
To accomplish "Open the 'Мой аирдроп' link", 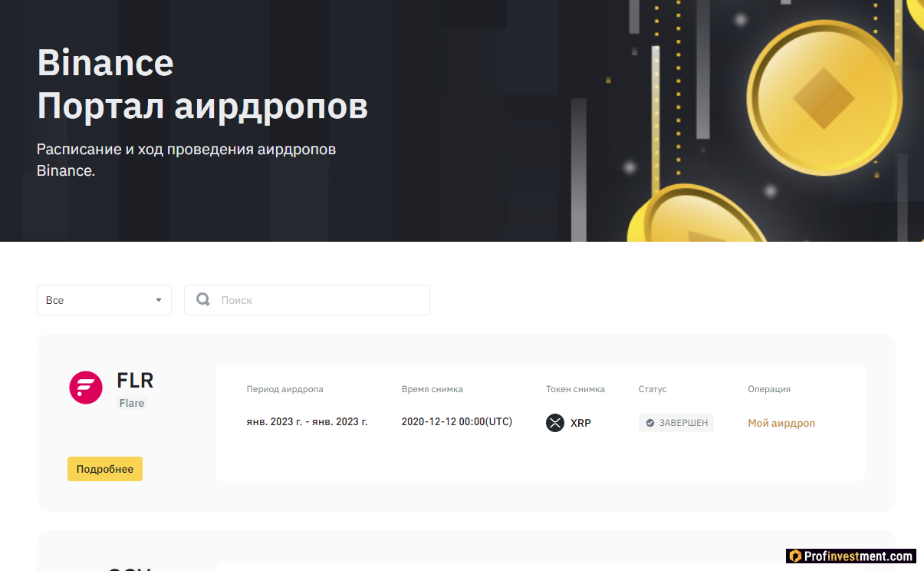I will click(x=781, y=423).
